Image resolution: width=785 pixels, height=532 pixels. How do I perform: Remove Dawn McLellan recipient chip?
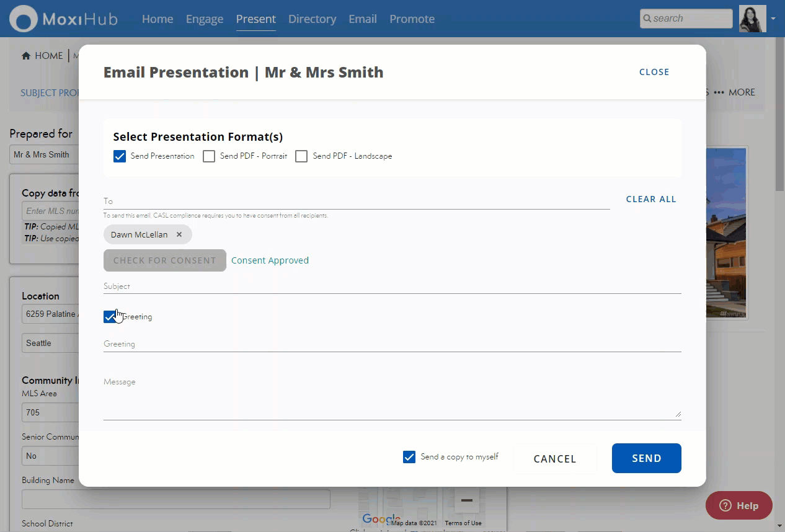(x=179, y=234)
